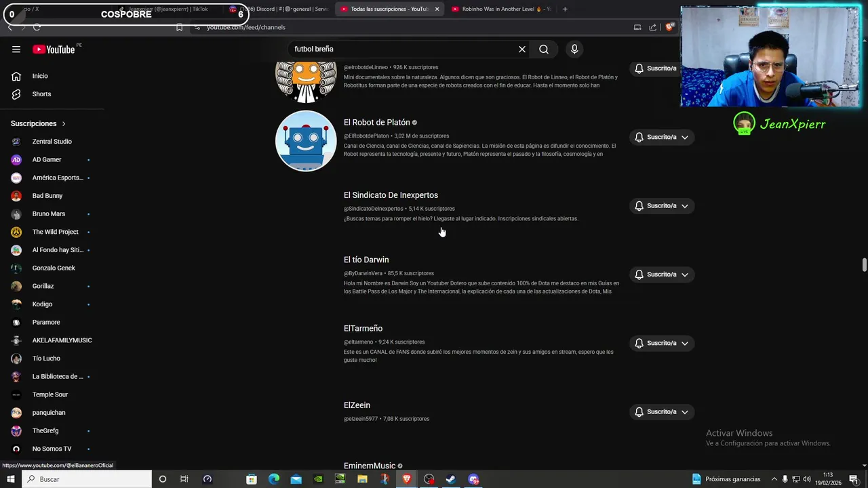Open Gonzalo Genek in the sidebar
Viewport: 868px width, 488px height.
point(52,268)
